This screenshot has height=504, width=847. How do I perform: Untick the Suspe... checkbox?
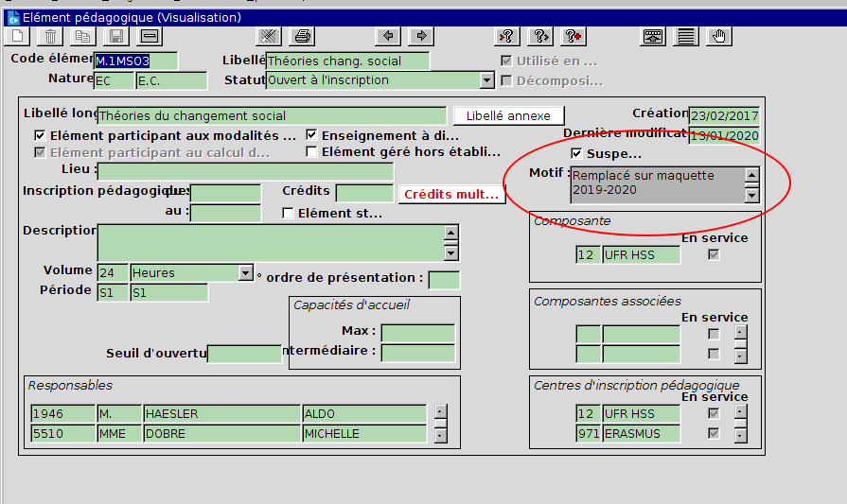point(576,153)
